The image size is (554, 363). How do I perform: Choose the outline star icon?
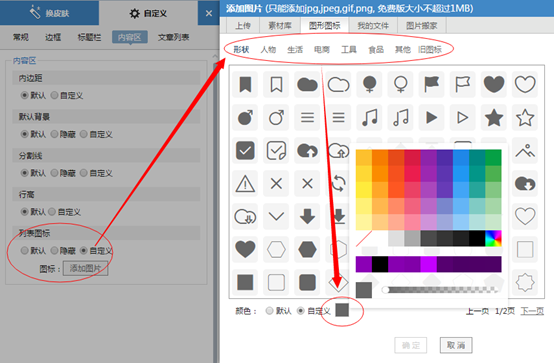click(x=525, y=117)
